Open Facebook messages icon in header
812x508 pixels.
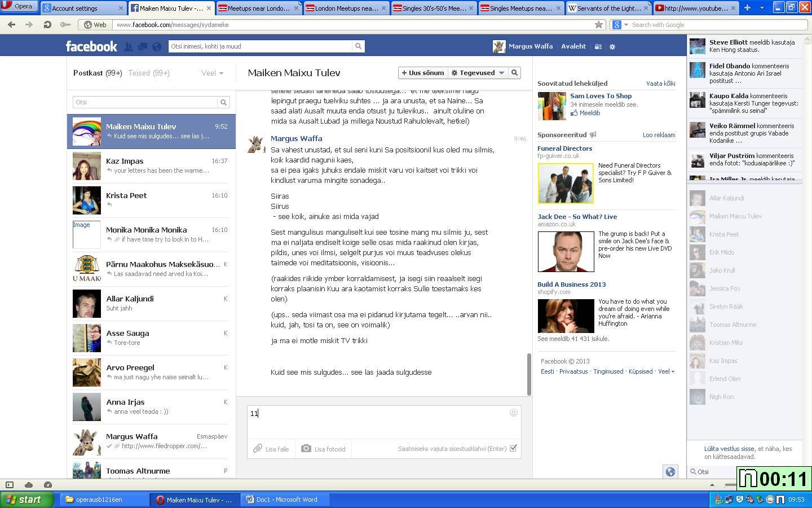click(x=143, y=47)
